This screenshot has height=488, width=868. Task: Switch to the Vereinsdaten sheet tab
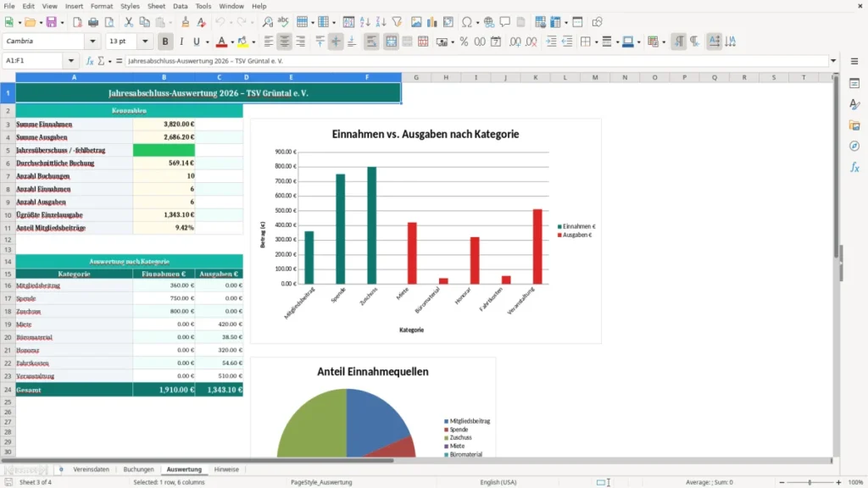(92, 469)
